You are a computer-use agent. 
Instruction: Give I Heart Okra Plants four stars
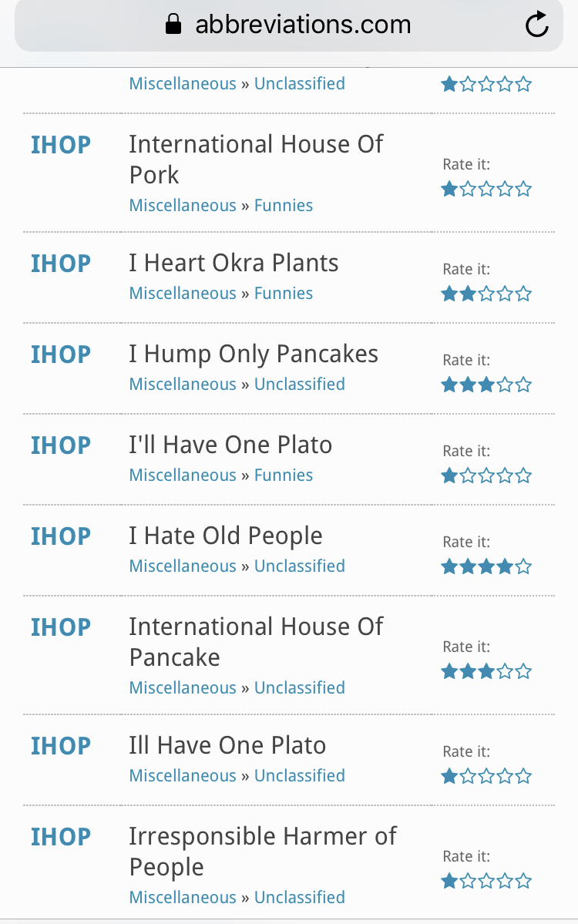click(506, 294)
